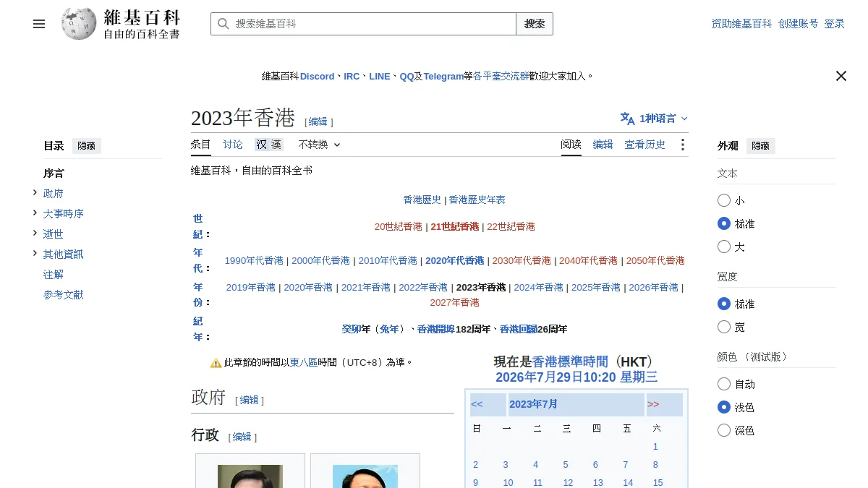
Task: Go to next month with >> arrow
Action: 653,404
